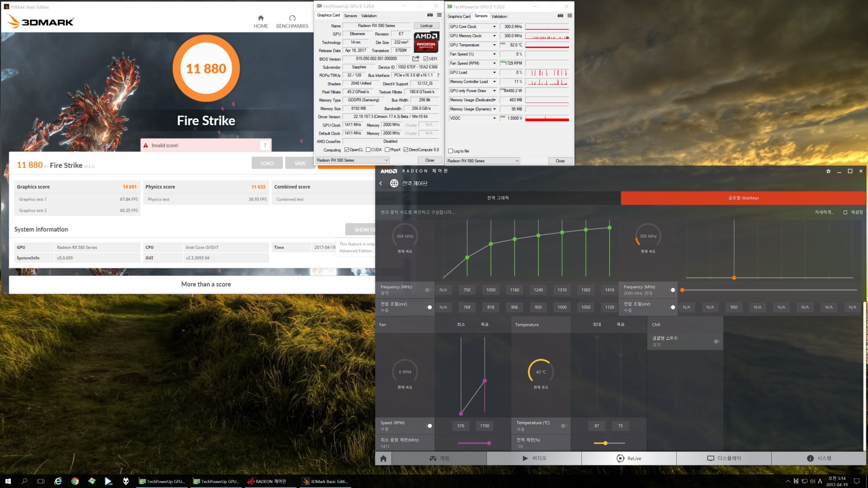Open GPU-Z Graphics Card window hamburger menu
The image size is (868, 488).
[x=439, y=15]
